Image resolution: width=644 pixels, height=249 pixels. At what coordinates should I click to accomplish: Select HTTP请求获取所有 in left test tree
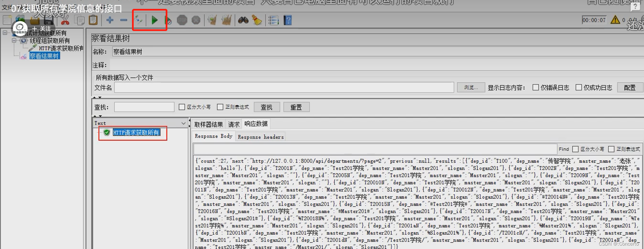click(x=61, y=48)
